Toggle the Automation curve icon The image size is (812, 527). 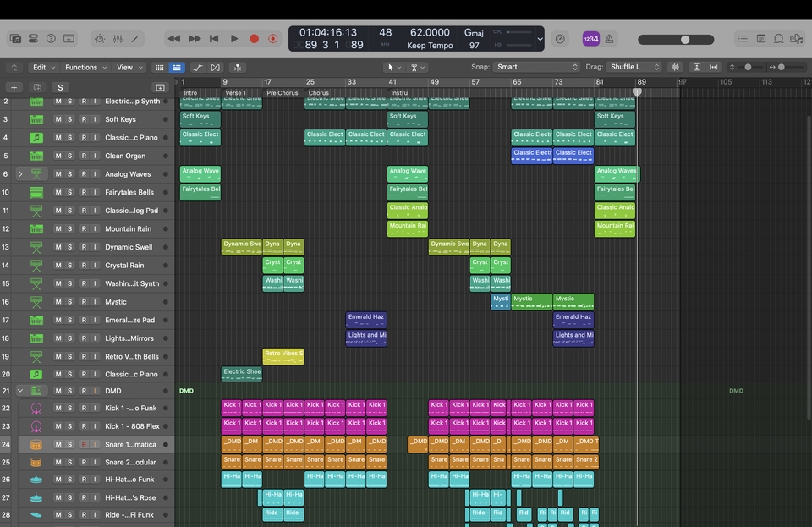197,68
